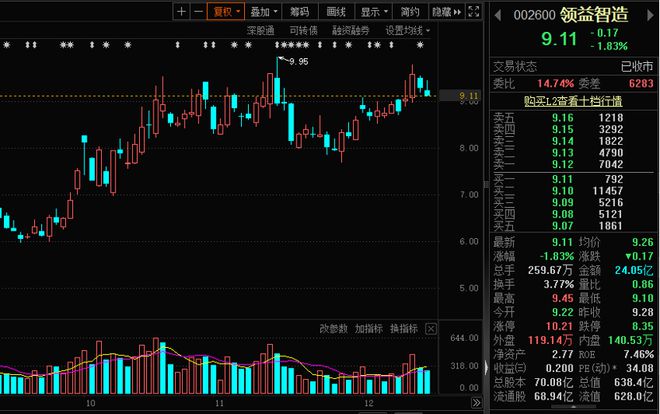Click the rightmost event star marker
Screen dimensions: 660x414
tap(420, 45)
